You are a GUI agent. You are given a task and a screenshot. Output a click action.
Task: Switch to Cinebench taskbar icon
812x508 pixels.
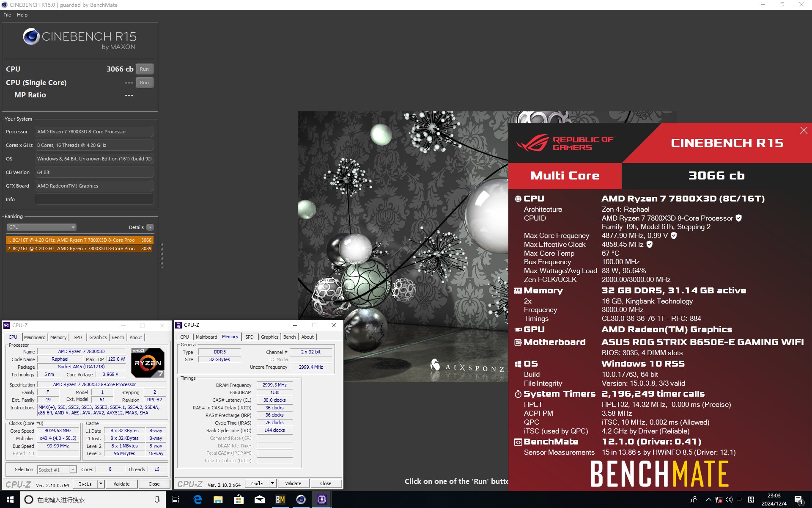(x=301, y=500)
